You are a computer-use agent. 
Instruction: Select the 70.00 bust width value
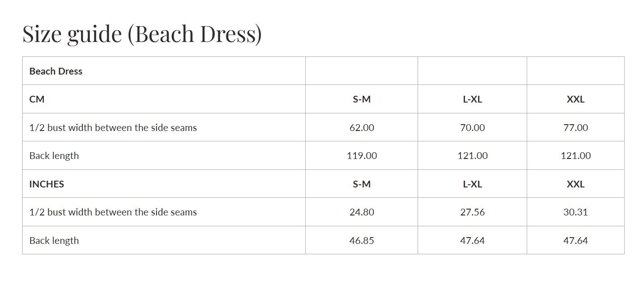[x=472, y=127]
